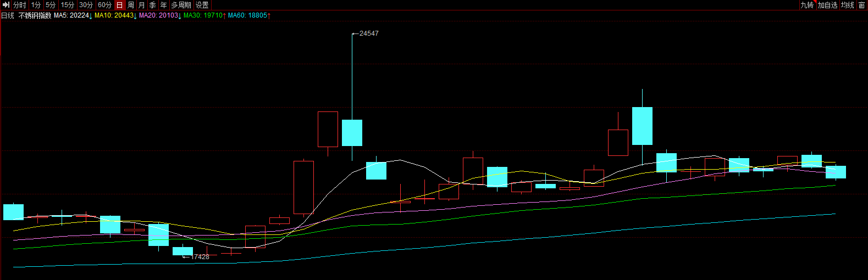Switch to the 年 yearly chart
The height and width of the screenshot is (280, 868).
(164, 5)
